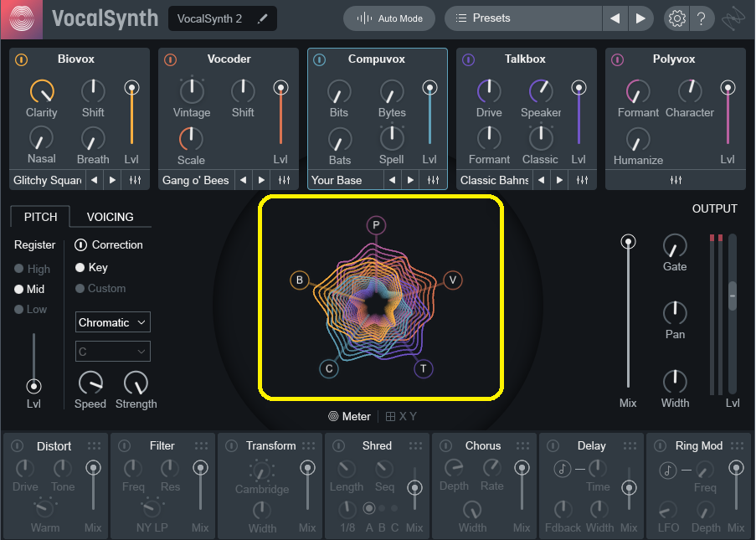Toggle the Biovox module power button
756x540 pixels.
(x=21, y=59)
